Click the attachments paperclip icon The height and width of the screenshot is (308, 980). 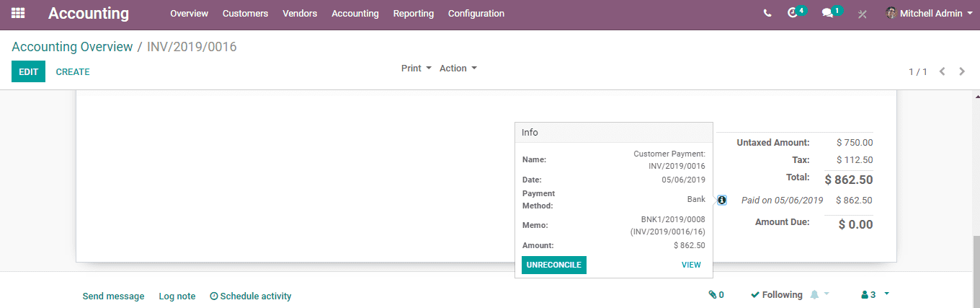[x=716, y=295]
